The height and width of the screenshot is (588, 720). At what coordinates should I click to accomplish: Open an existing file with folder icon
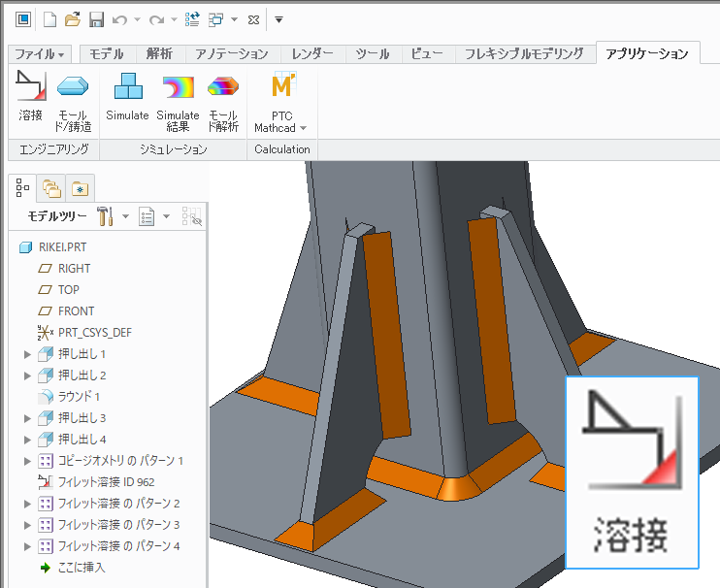[73, 19]
